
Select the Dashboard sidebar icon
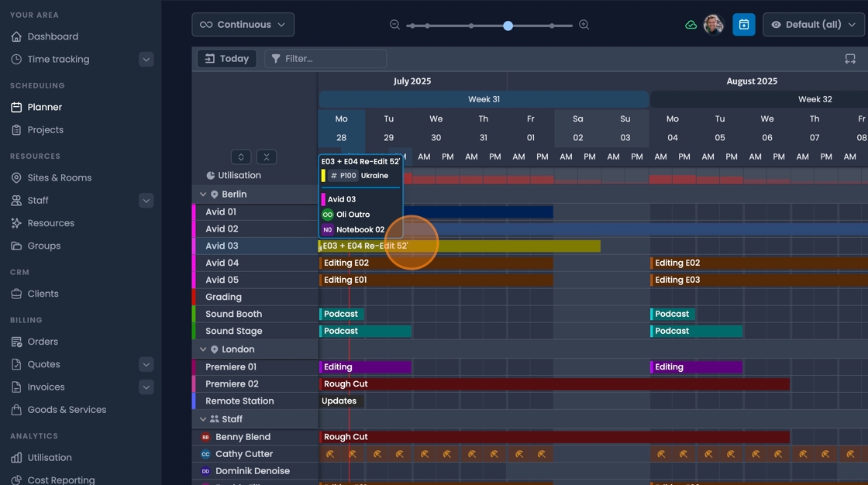pos(15,36)
